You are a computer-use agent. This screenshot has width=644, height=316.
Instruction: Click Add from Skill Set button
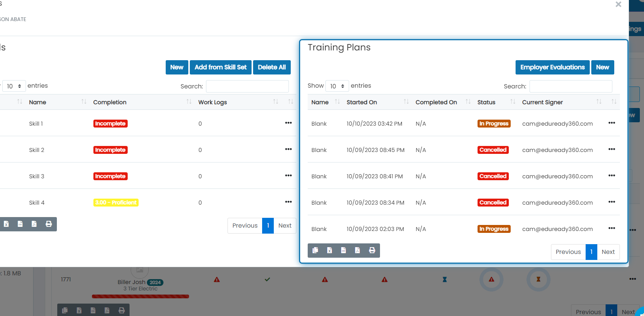(221, 67)
